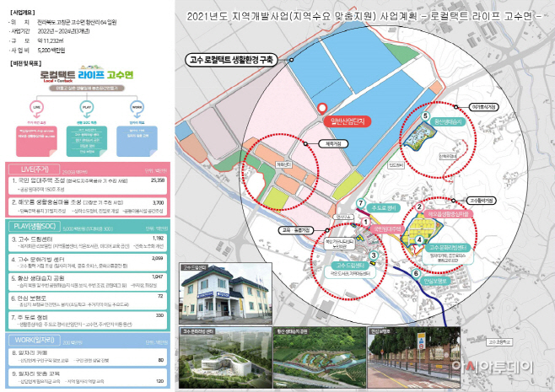This screenshot has width=555, height=392.
Task: Click the 국민임대주택 pink map label
Action: [387, 229]
